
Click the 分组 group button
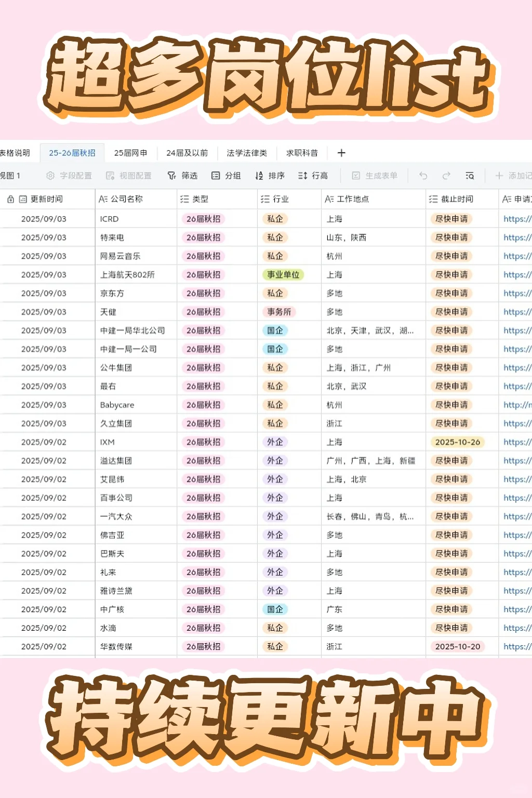click(x=226, y=176)
